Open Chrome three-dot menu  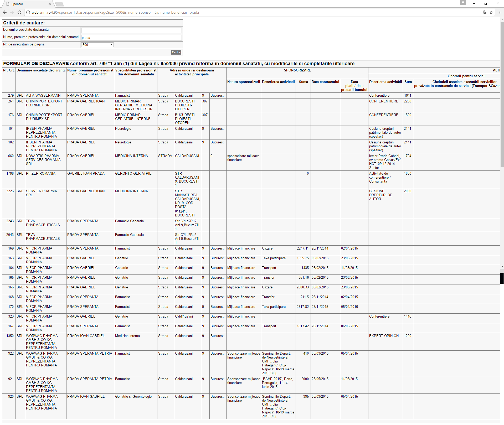click(x=500, y=12)
